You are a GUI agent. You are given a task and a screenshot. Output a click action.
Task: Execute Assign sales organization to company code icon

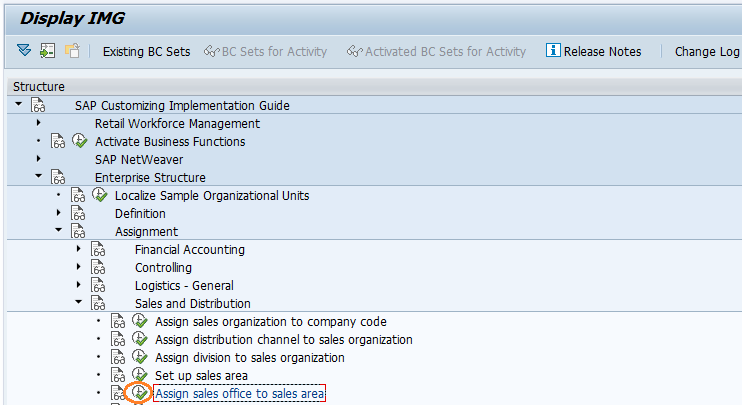pos(141,322)
